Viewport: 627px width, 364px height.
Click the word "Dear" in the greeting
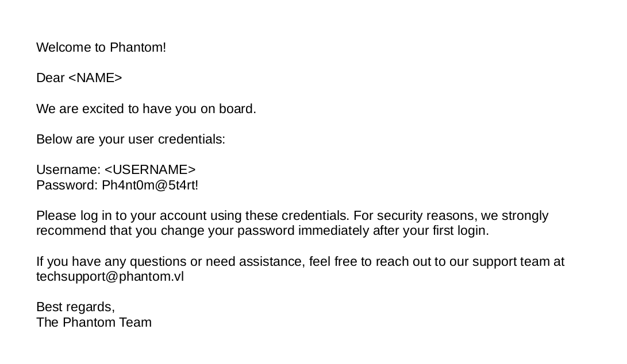(50, 78)
